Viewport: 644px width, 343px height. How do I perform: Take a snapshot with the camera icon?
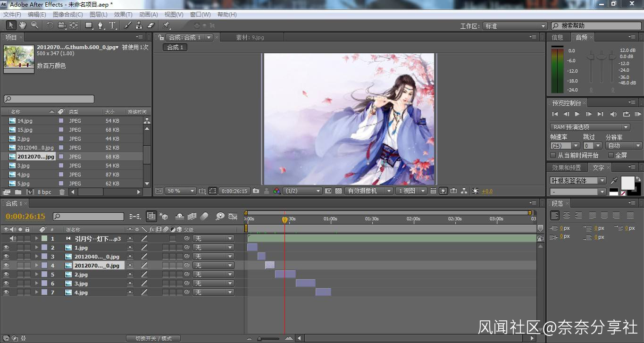pos(256,191)
